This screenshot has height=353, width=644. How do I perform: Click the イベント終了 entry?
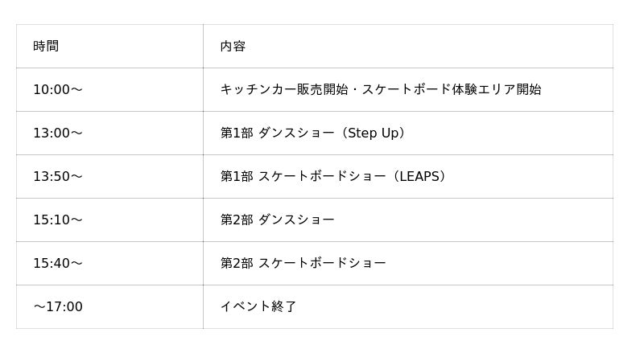pos(258,307)
